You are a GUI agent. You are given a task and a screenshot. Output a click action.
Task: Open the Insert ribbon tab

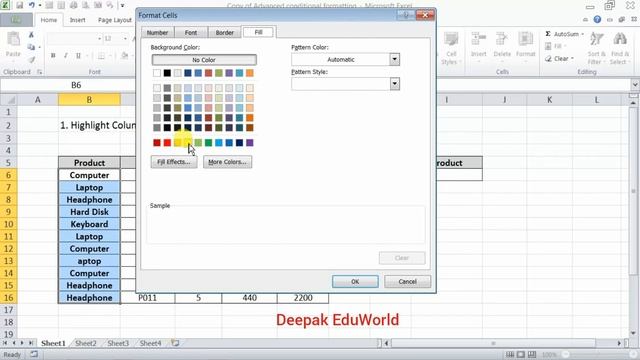(77, 20)
